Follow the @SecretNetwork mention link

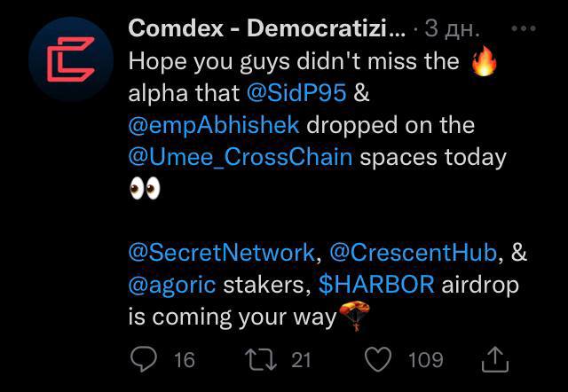point(222,252)
